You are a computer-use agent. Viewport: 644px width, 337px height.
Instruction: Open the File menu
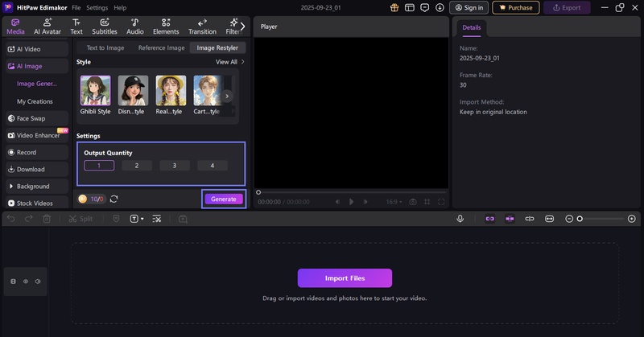click(x=76, y=8)
